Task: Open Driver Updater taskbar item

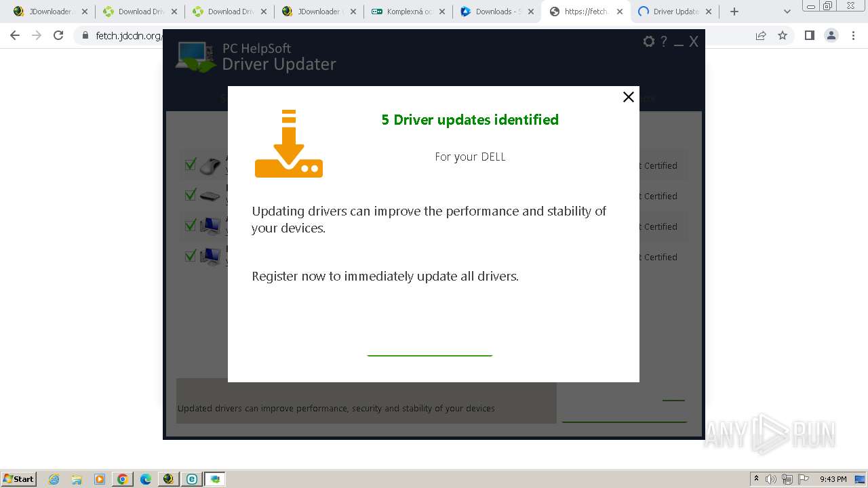Action: (215, 479)
